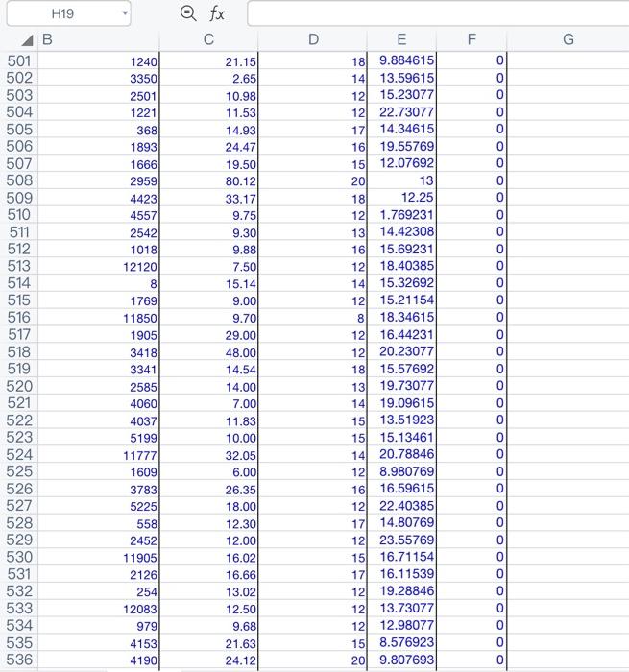Click cell containing 1.769231
Image resolution: width=629 pixels, height=672 pixels.
(x=401, y=215)
